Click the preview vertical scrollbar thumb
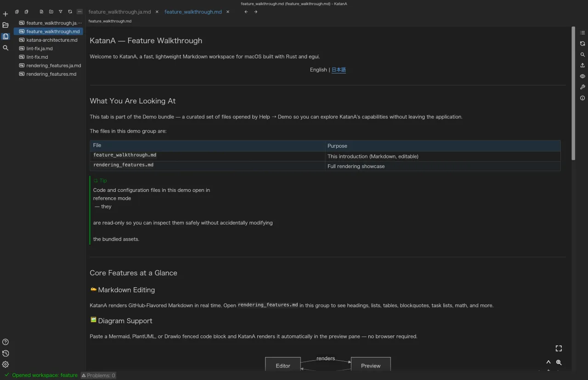The height and width of the screenshot is (380, 588). coord(573,93)
